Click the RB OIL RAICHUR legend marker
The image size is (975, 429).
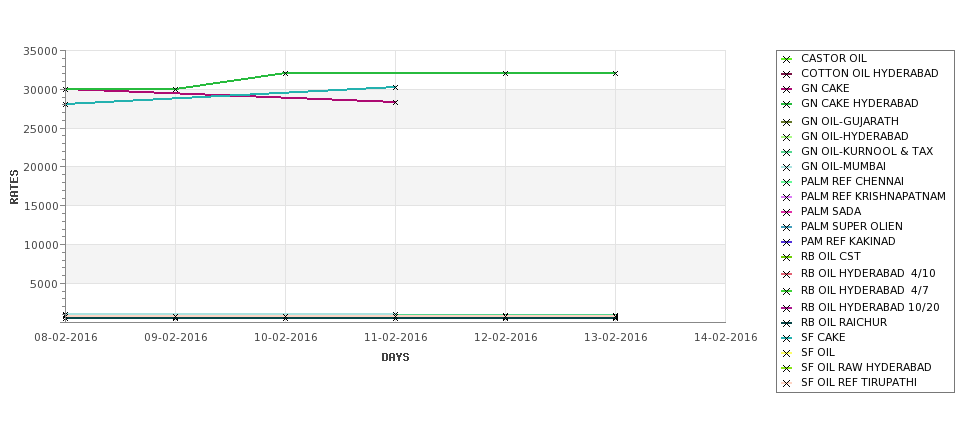click(x=787, y=323)
